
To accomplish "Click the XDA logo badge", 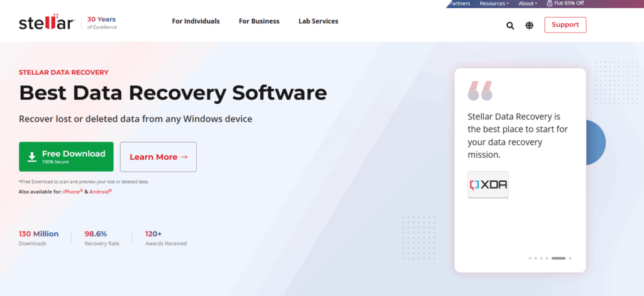I will point(488,185).
